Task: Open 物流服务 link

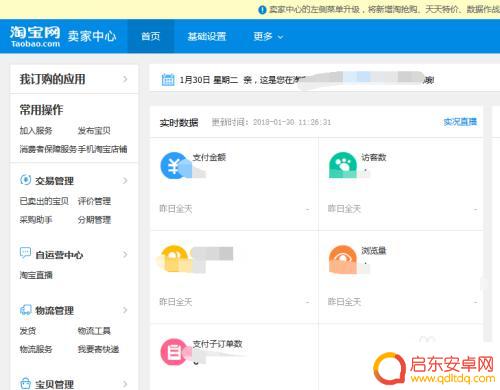Action: (36, 349)
